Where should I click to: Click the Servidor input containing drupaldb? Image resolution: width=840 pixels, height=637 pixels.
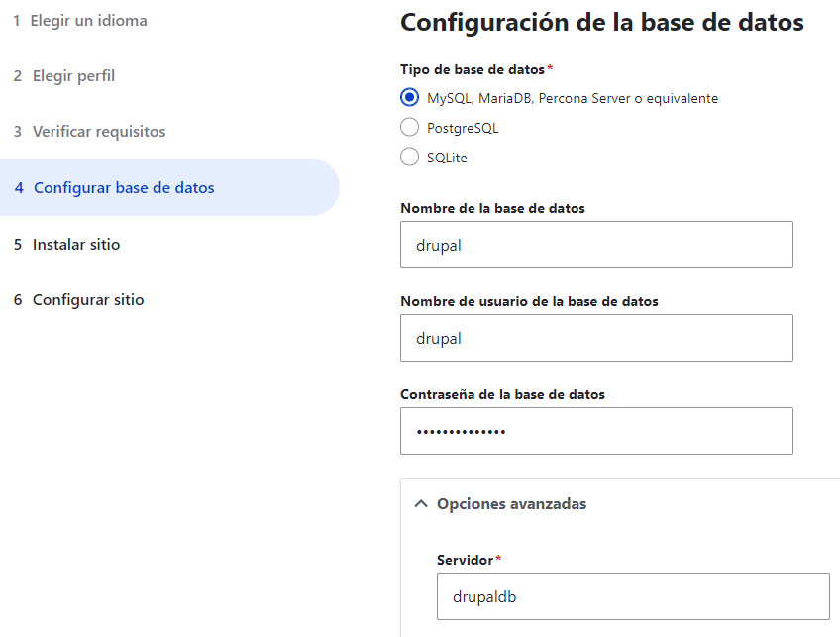pyautogui.click(x=632, y=596)
